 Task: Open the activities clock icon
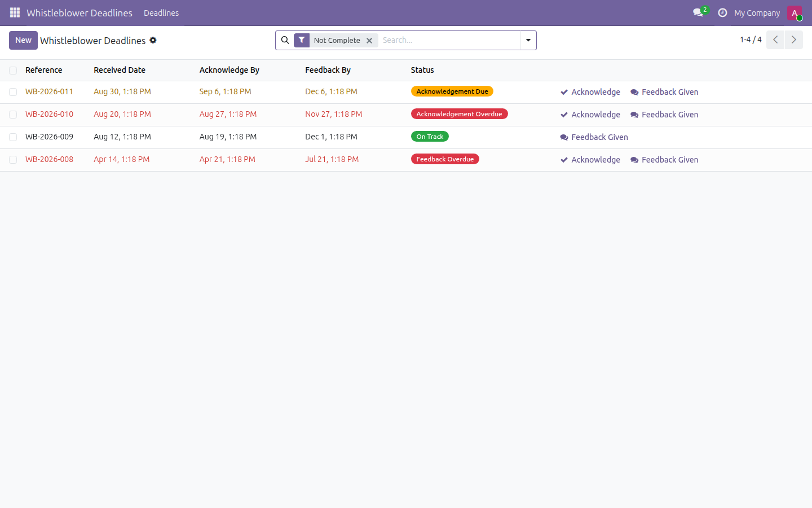coord(722,12)
